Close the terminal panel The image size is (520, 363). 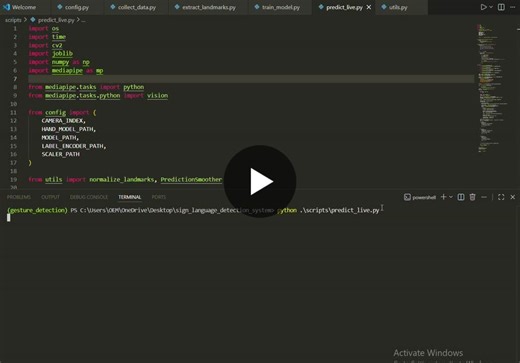[513, 197]
